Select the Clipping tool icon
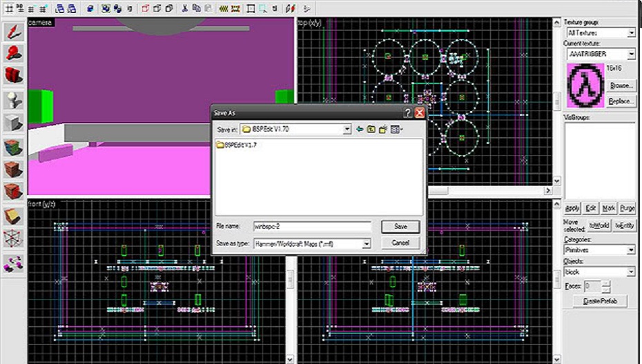 pos(13,216)
